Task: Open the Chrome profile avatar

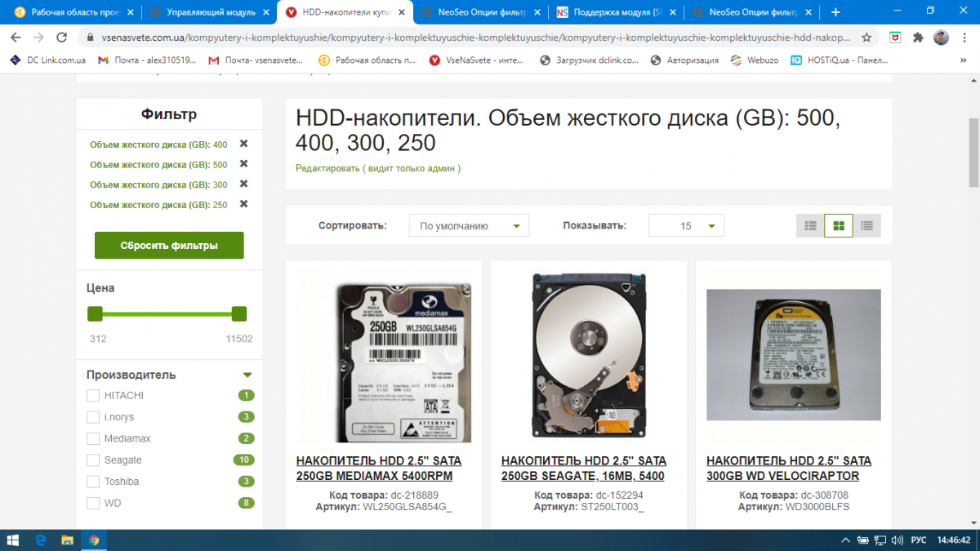Action: (941, 38)
